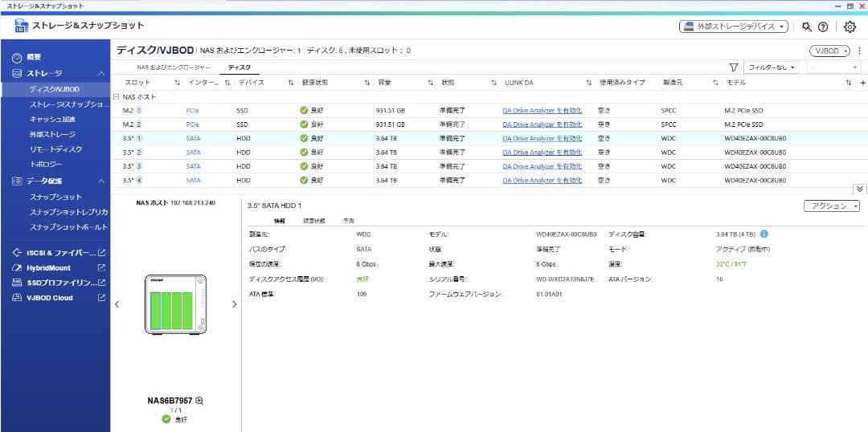
Task: Open HybridMount external link arrow
Action: 101,267
